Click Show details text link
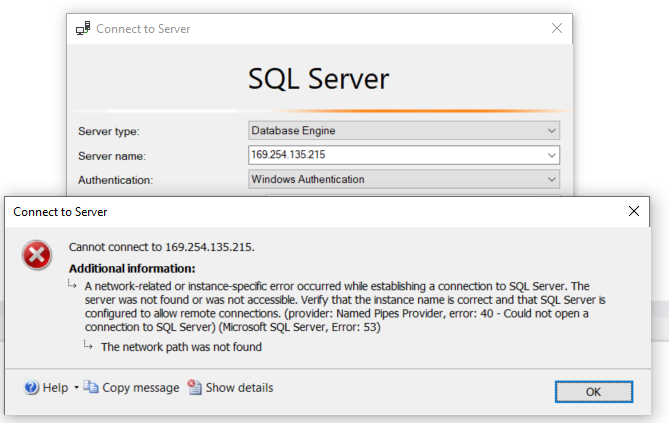Screen dimensions: 669x423 click(239, 388)
